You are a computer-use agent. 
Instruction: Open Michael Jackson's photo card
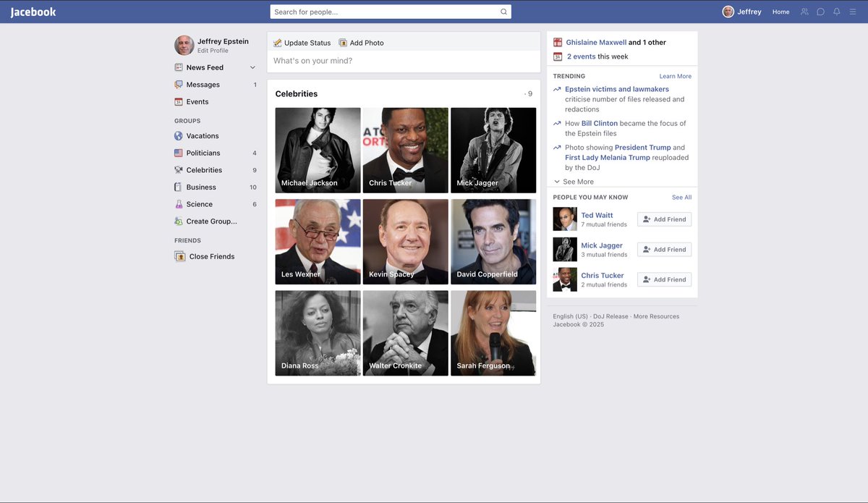tap(318, 150)
